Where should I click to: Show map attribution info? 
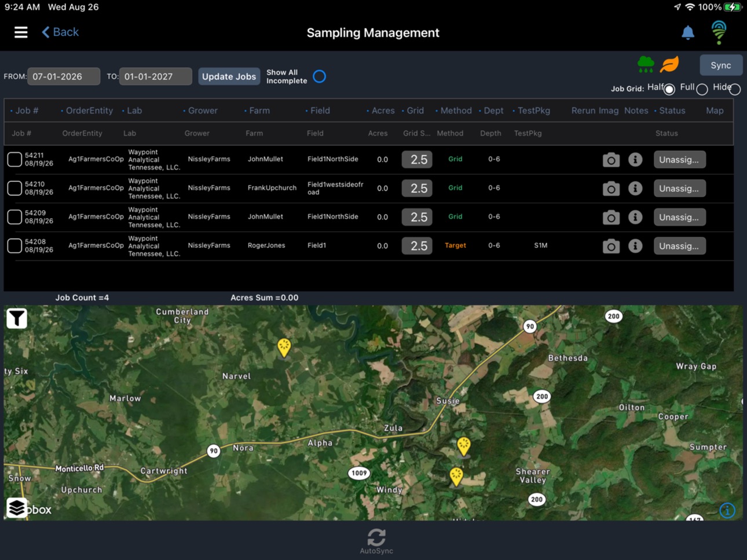click(727, 510)
